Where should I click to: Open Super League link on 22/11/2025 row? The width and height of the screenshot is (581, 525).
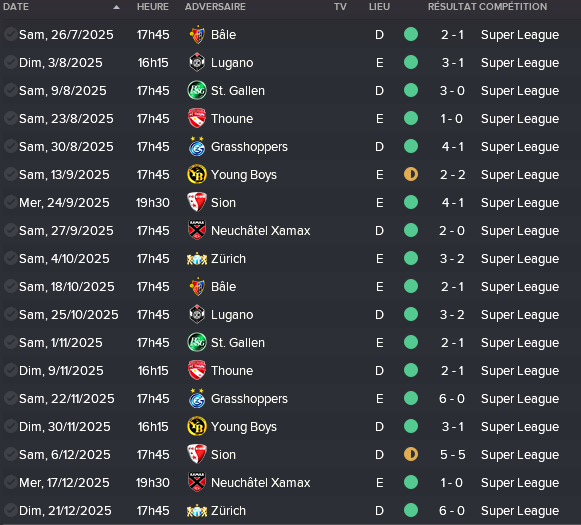tap(520, 399)
